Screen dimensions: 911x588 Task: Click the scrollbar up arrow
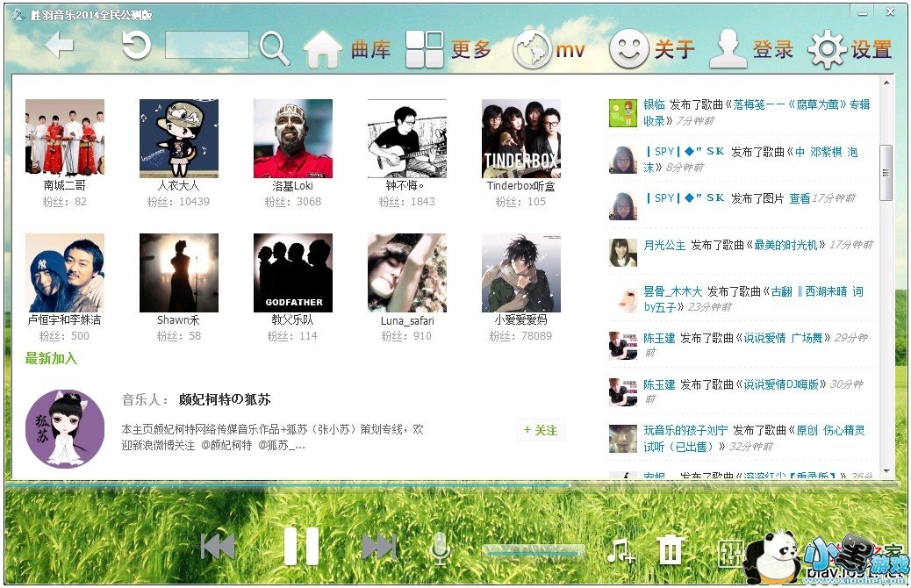pos(886,83)
